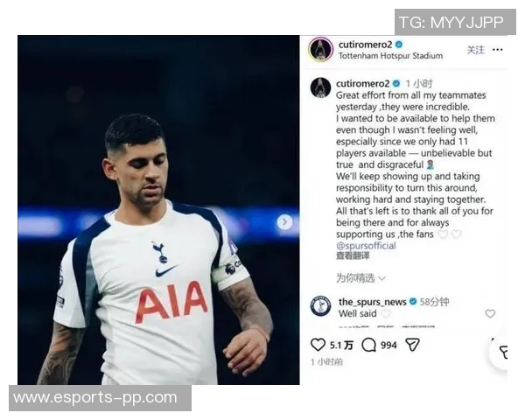View likes count 5.1万

coord(341,345)
